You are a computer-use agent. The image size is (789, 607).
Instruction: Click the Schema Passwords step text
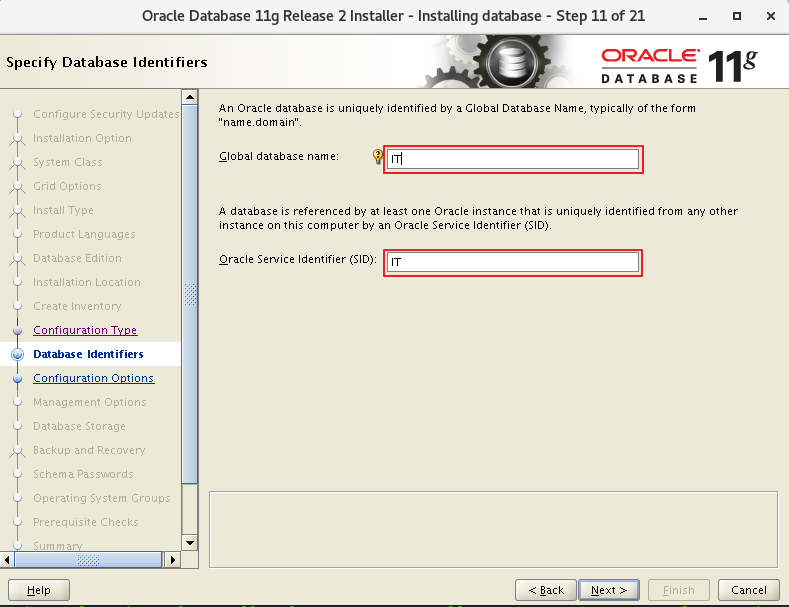[84, 474]
